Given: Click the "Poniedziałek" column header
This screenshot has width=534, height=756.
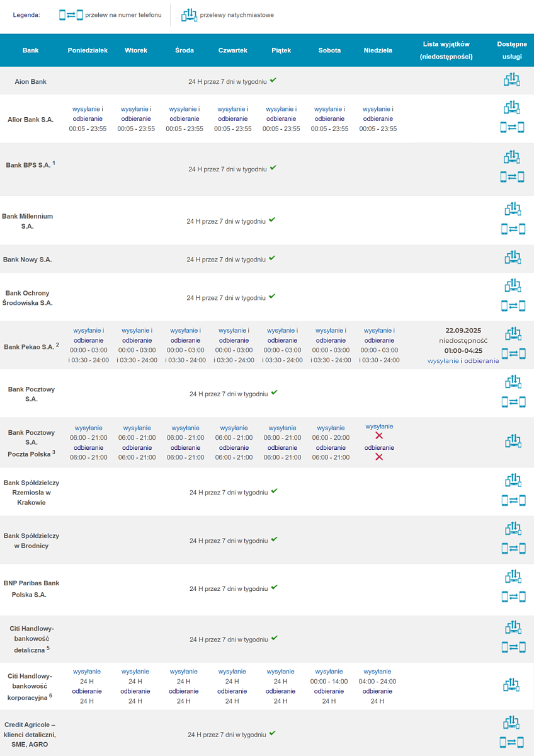Looking at the screenshot, I should point(88,50).
